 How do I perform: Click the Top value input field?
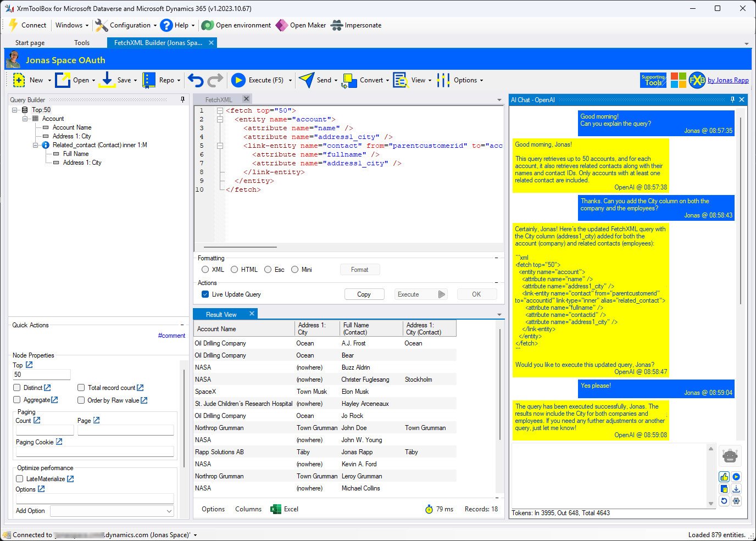coord(42,375)
